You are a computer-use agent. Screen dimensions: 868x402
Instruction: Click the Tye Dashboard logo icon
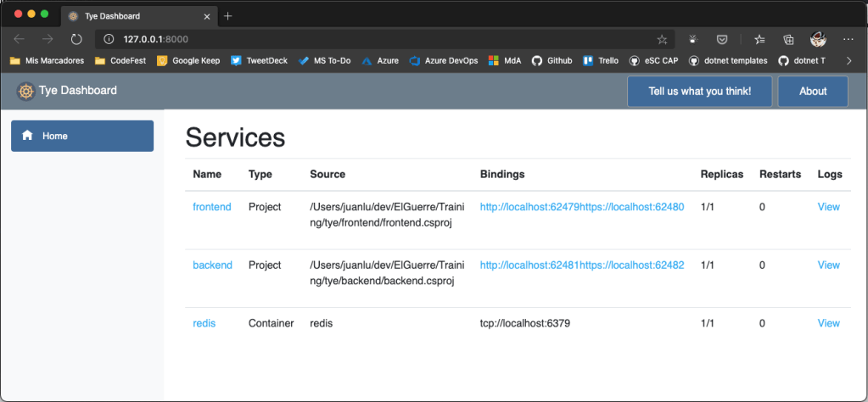coord(25,92)
